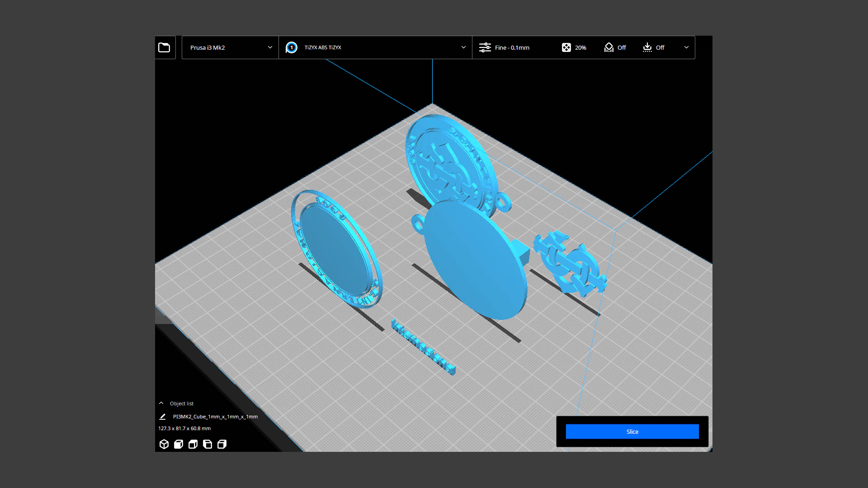Toggle support setting currently Off
Viewport: 868px width, 488px height.
(615, 47)
